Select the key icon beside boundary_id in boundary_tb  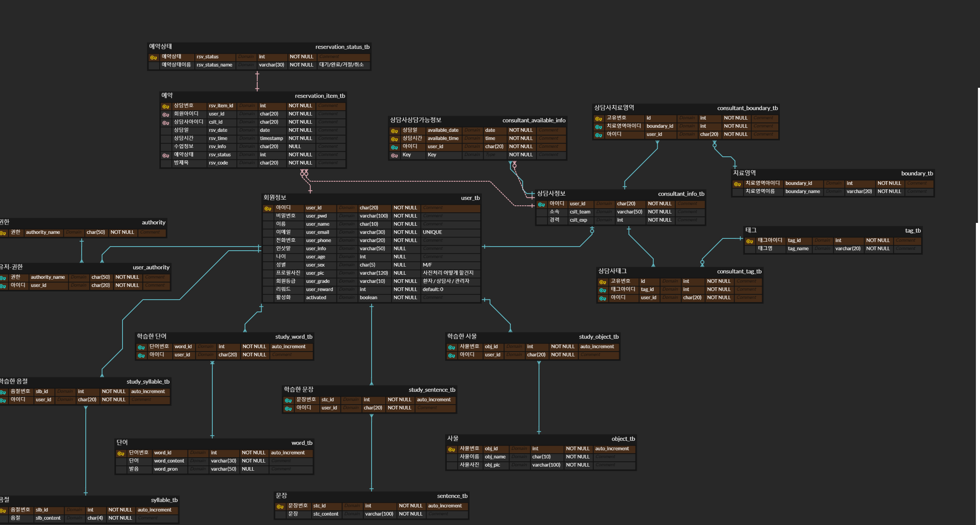tap(737, 183)
